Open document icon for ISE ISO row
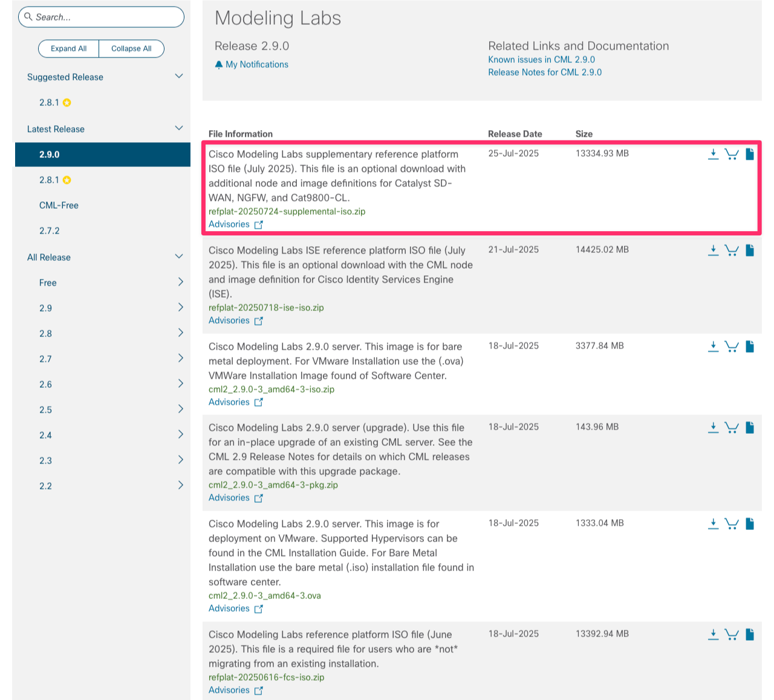This screenshot has width=774, height=700. pos(750,250)
